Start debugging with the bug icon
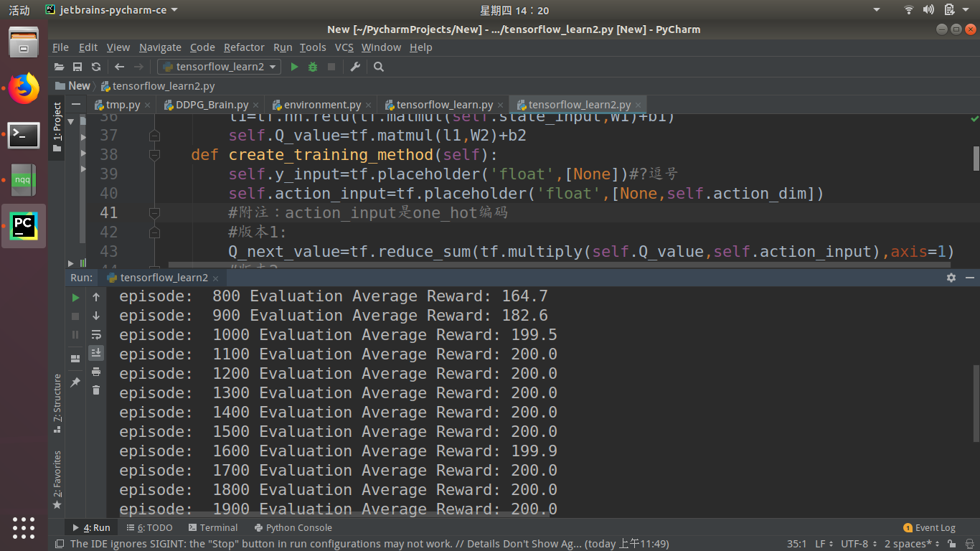Image resolution: width=980 pixels, height=551 pixels. 313,67
